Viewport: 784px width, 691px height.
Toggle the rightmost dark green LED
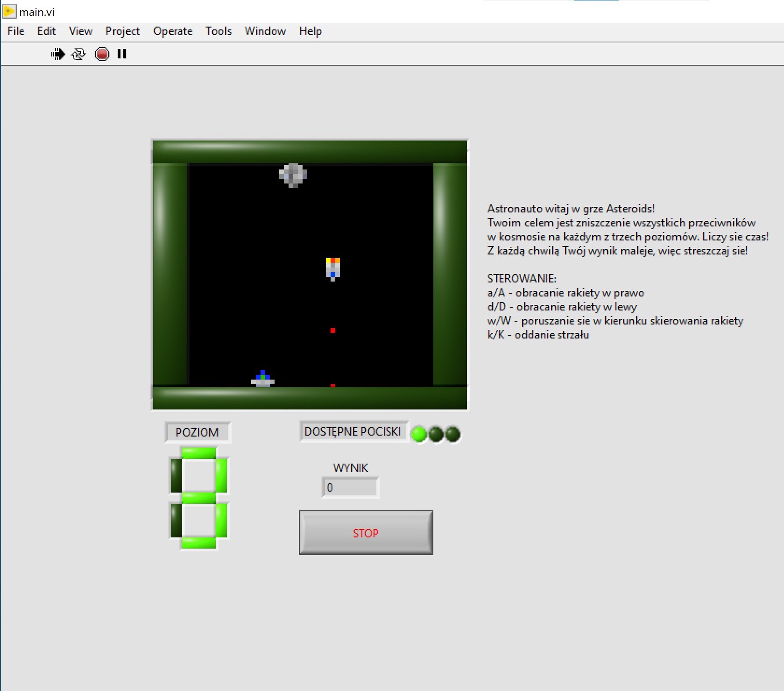pyautogui.click(x=452, y=434)
